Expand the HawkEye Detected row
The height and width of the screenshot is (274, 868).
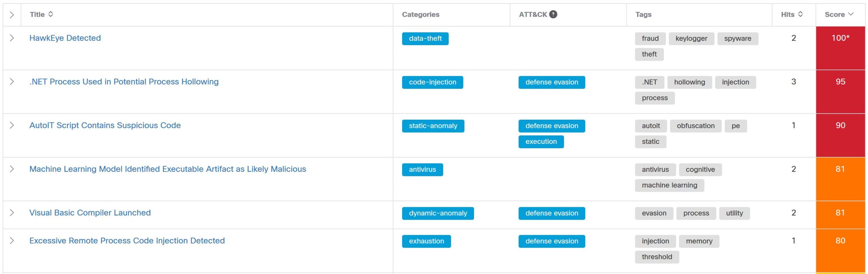(12, 38)
